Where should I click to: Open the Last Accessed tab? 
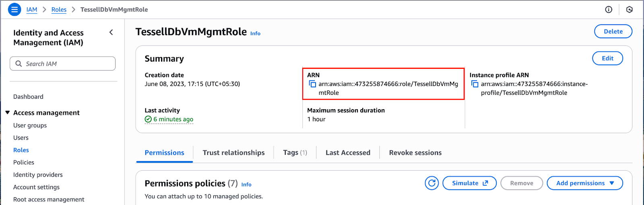point(348,153)
